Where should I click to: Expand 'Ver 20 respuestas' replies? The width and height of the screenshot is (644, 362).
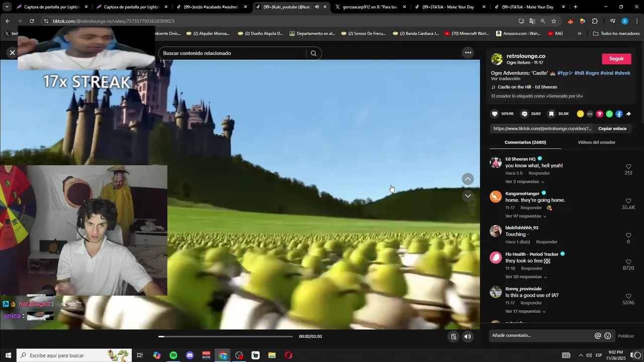point(526,277)
